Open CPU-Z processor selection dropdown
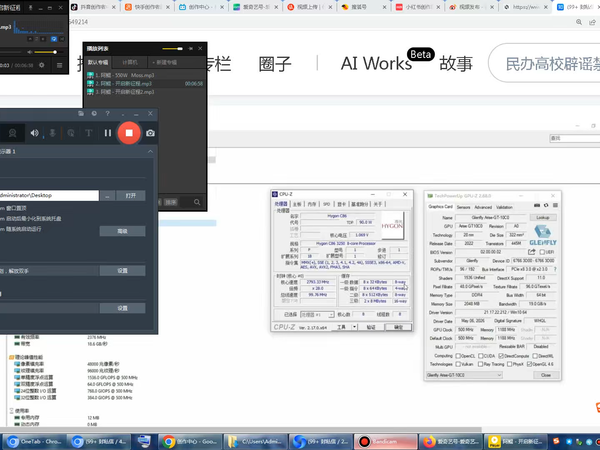This screenshot has width=600, height=450. tap(317, 315)
